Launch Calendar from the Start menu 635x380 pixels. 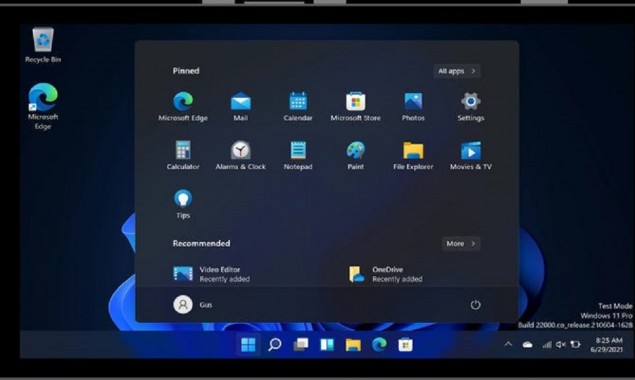coord(298,107)
